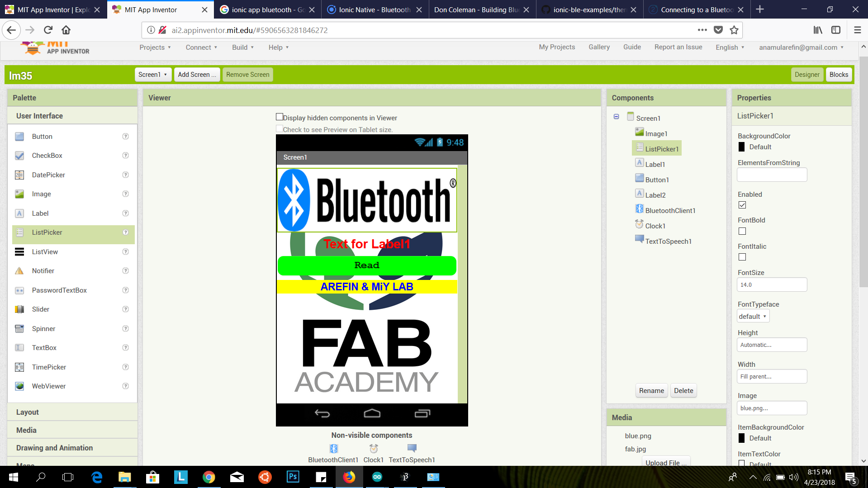Open the Projects menu

tap(155, 47)
